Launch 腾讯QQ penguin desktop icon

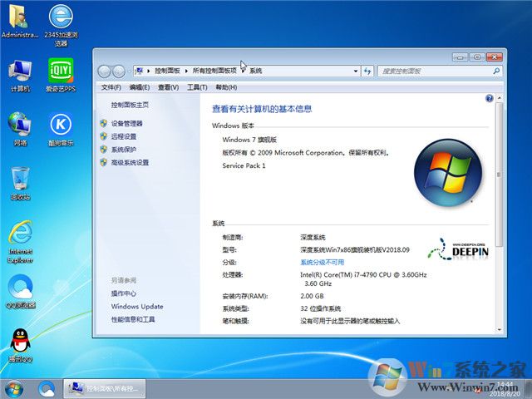click(x=20, y=345)
